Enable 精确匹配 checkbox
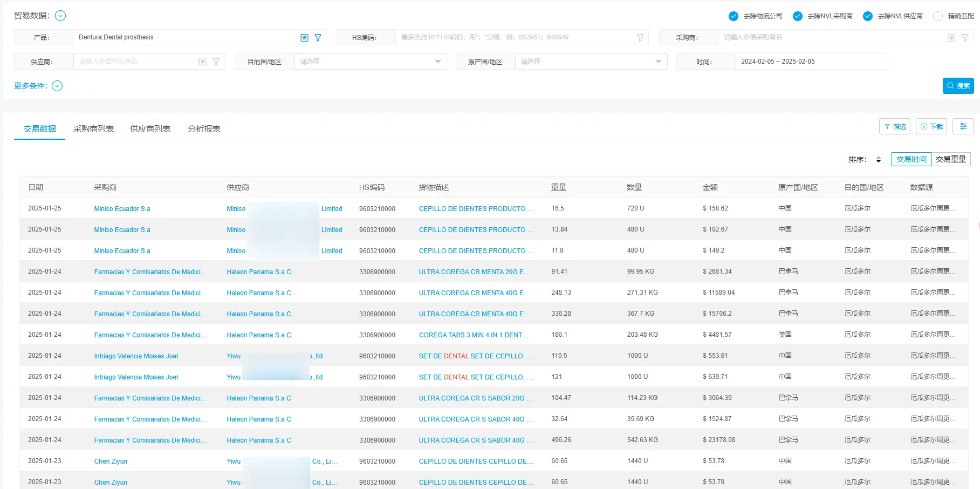Screen dimensions: 980x489 click(938, 16)
